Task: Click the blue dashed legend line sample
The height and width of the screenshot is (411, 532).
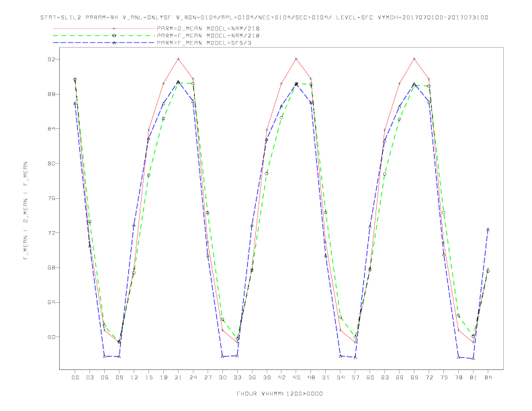Action: tap(104, 43)
